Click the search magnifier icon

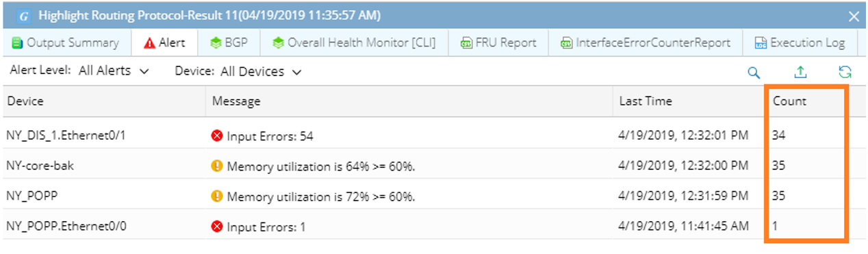(x=754, y=73)
